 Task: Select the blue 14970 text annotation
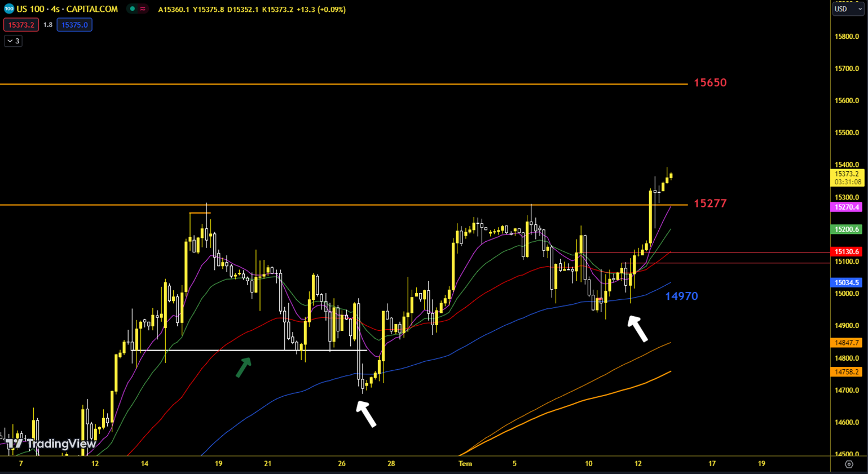[x=681, y=296]
